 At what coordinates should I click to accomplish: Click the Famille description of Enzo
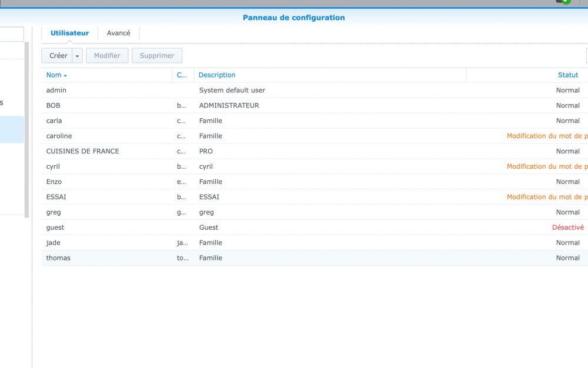[211, 182]
